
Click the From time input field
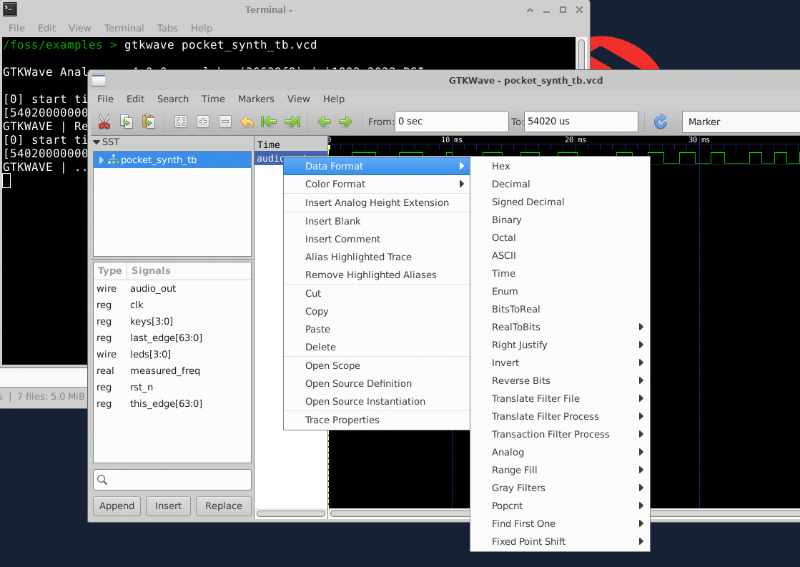click(x=450, y=122)
